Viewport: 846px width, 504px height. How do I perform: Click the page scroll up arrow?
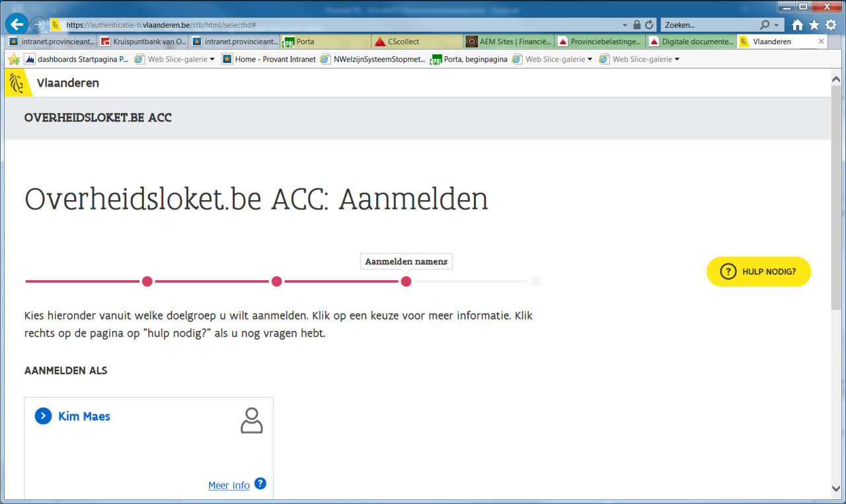(x=836, y=78)
